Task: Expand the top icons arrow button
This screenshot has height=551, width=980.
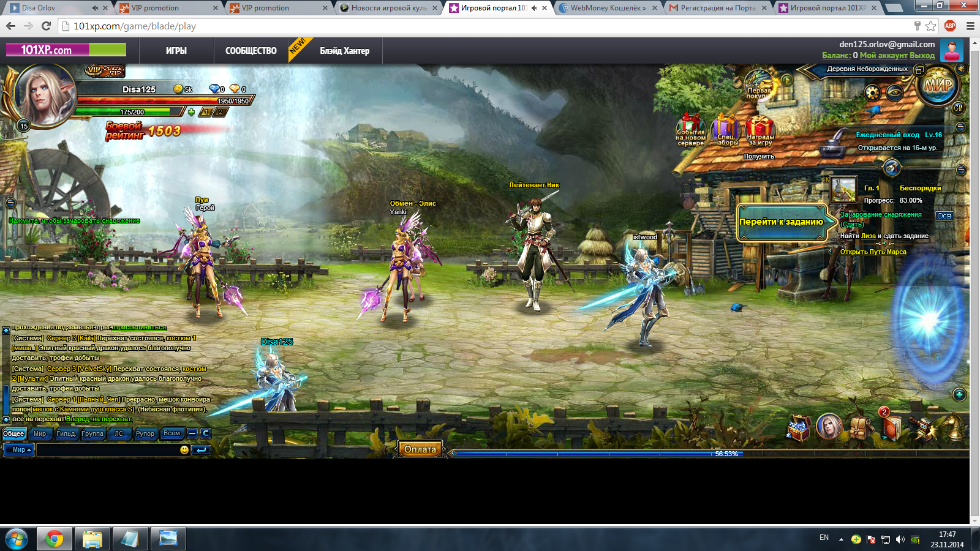Action: pyautogui.click(x=787, y=80)
